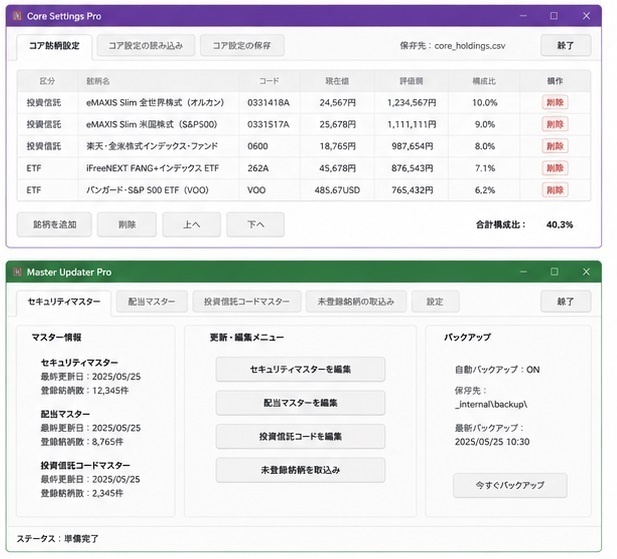Screen dimensions: 617x559
Task: Click the price 48S.67USD
Action: (x=337, y=190)
